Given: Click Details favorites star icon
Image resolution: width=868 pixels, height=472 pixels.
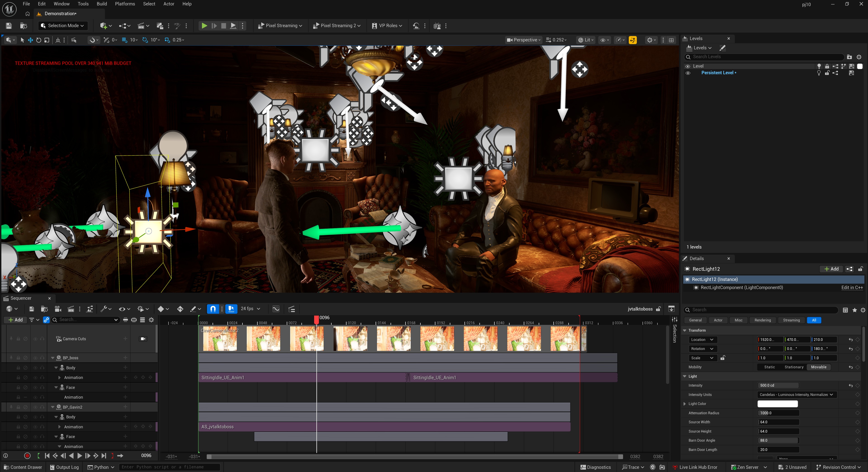Looking at the screenshot, I should [854, 310].
